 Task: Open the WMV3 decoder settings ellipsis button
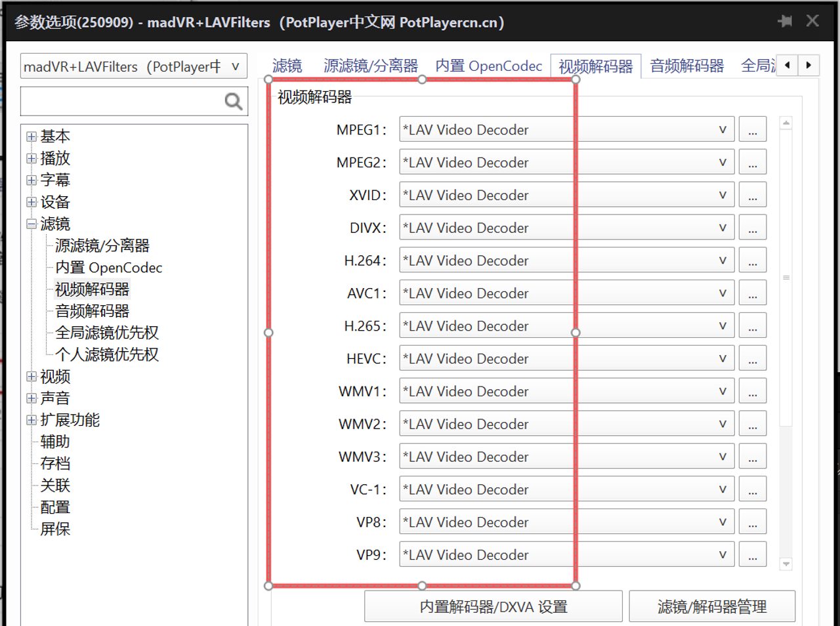click(753, 457)
